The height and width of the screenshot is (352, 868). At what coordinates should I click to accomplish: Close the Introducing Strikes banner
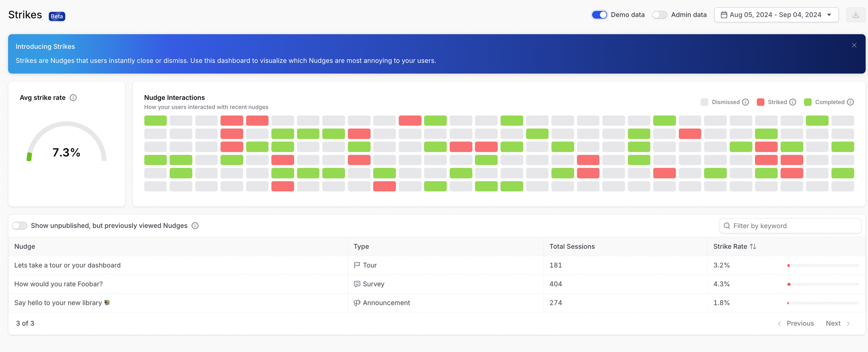coord(854,46)
